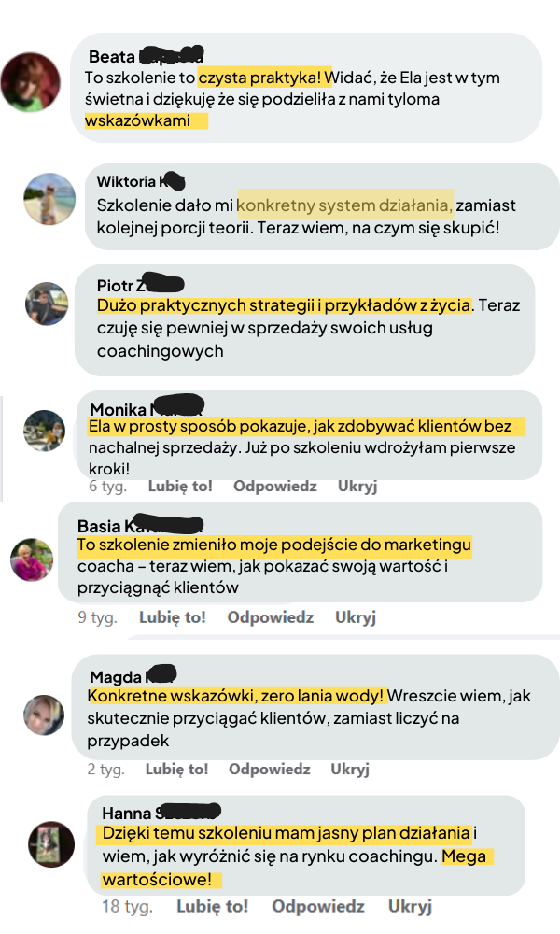The image size is (560, 934).
Task: Like Basia's comment from 9 tyg.
Action: tap(173, 617)
